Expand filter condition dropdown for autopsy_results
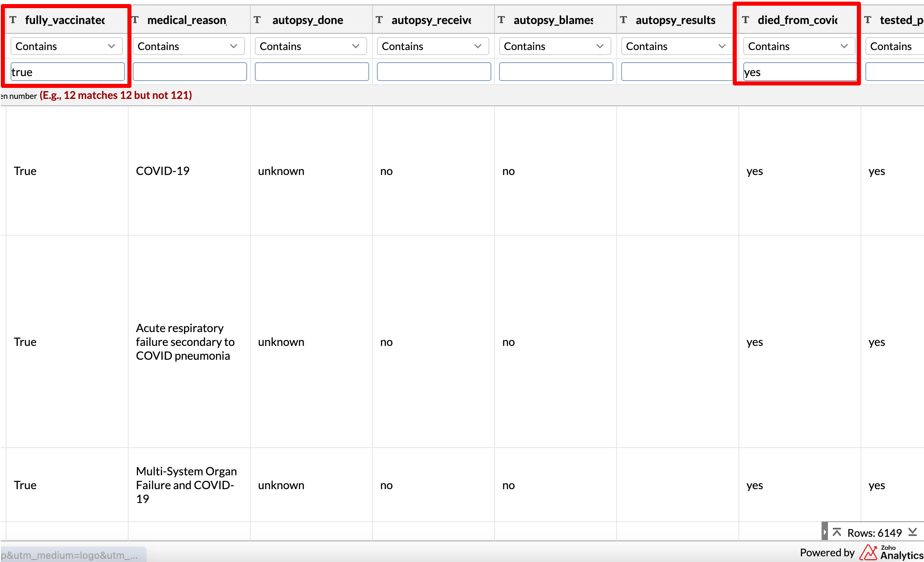This screenshot has width=924, height=562. pos(677,46)
